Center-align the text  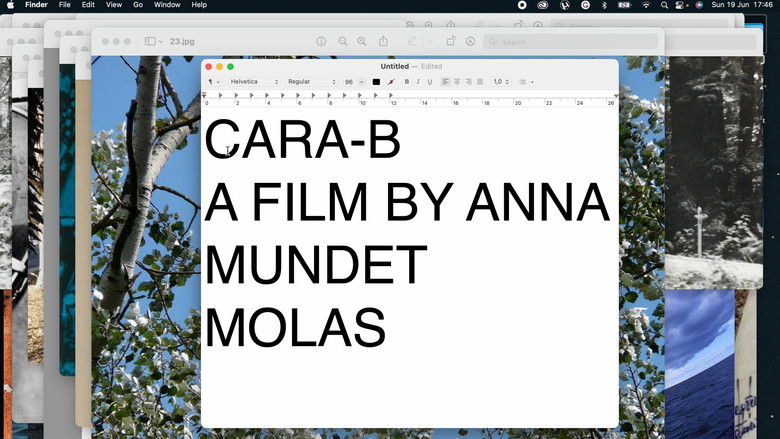coord(457,81)
